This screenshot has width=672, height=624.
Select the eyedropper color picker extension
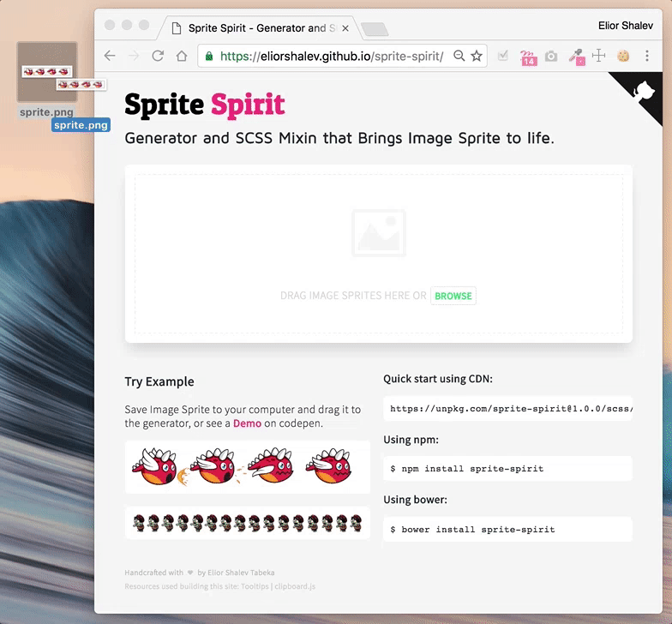pyautogui.click(x=577, y=57)
